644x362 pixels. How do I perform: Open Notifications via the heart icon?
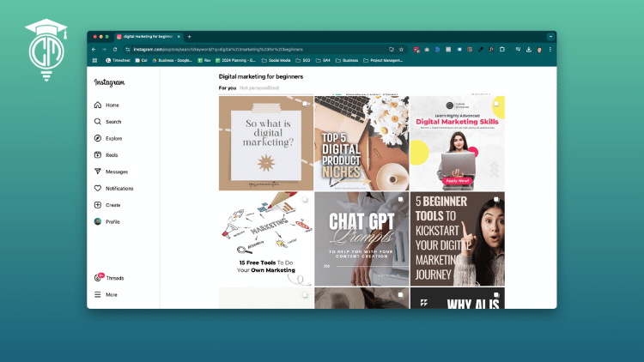[98, 189]
